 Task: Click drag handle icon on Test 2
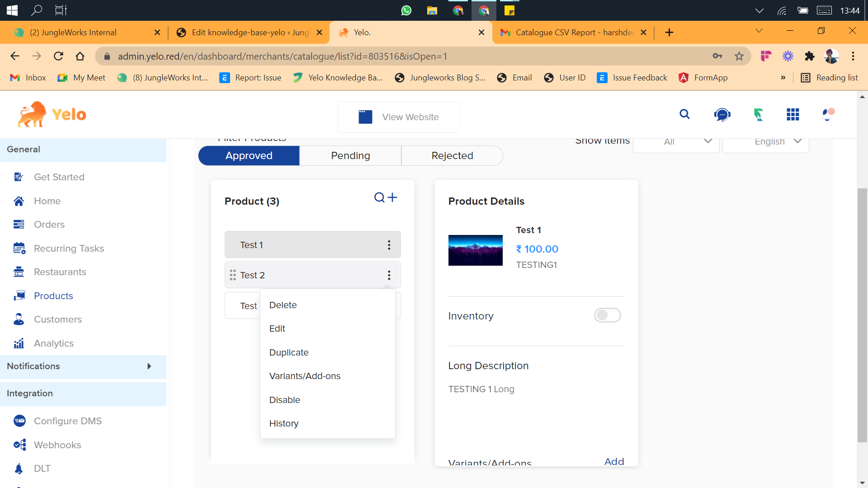point(233,275)
